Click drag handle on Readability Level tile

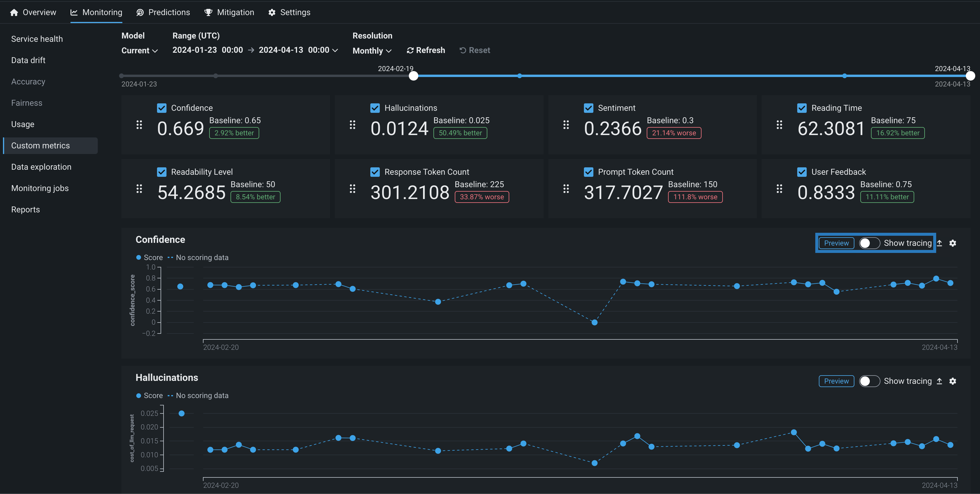(x=139, y=189)
